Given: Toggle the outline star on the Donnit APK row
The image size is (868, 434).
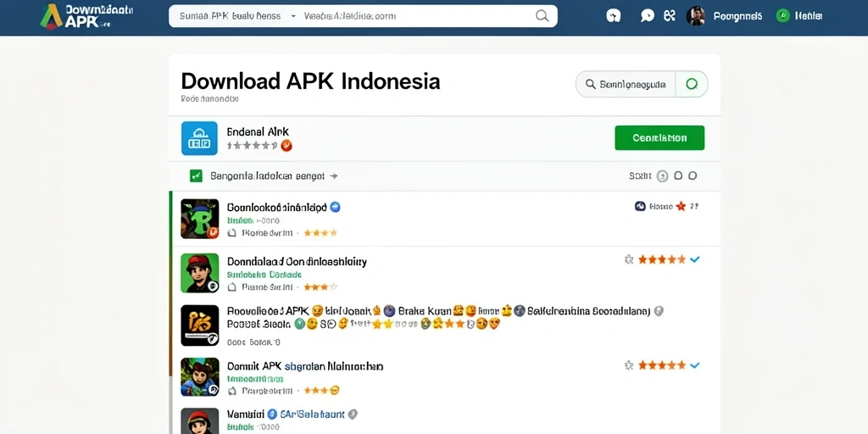Looking at the screenshot, I should click(629, 365).
